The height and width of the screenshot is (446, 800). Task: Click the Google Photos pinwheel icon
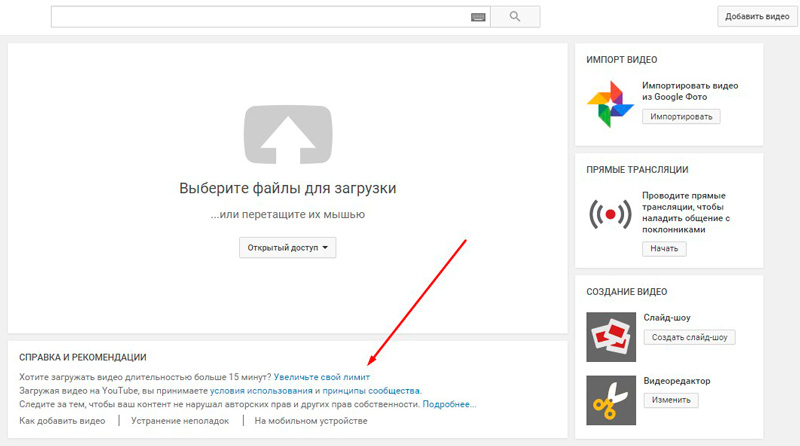(x=610, y=104)
